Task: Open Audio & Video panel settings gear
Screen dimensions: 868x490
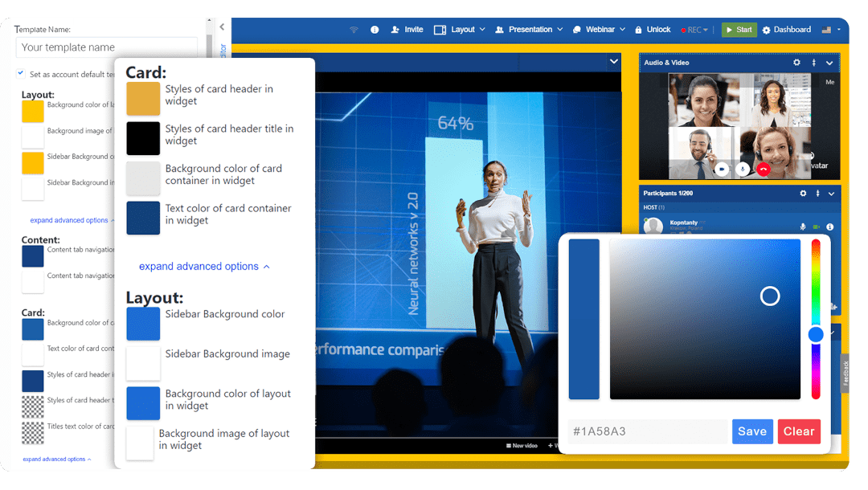Action: (x=796, y=62)
